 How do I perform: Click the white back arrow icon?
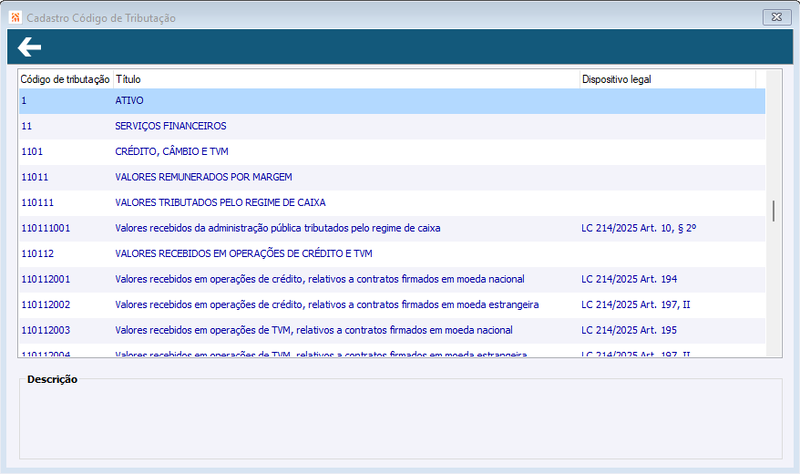(x=29, y=47)
